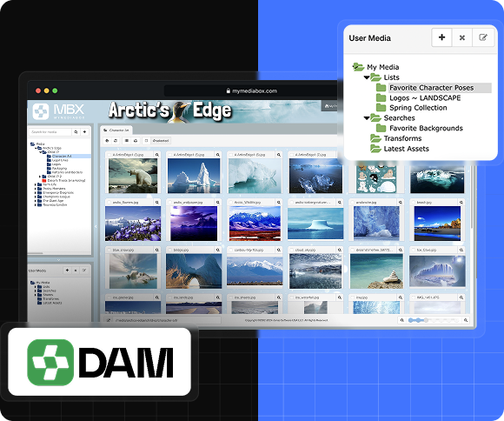Click the magnifier icon on the blue_snow.jpg card
This screenshot has width=504, height=421.
coord(157,250)
